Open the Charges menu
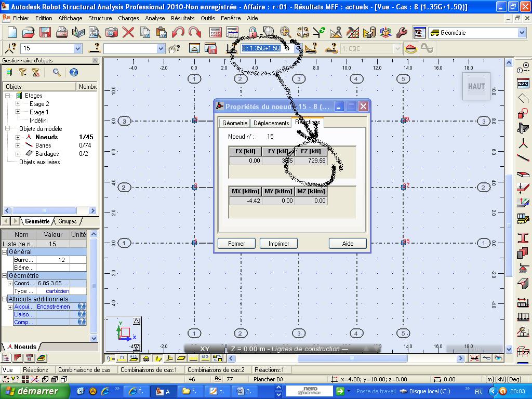This screenshot has width=532, height=399. pos(128,18)
